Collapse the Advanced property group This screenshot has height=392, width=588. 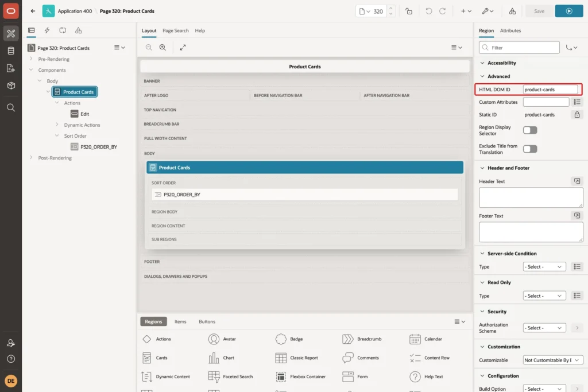point(482,76)
